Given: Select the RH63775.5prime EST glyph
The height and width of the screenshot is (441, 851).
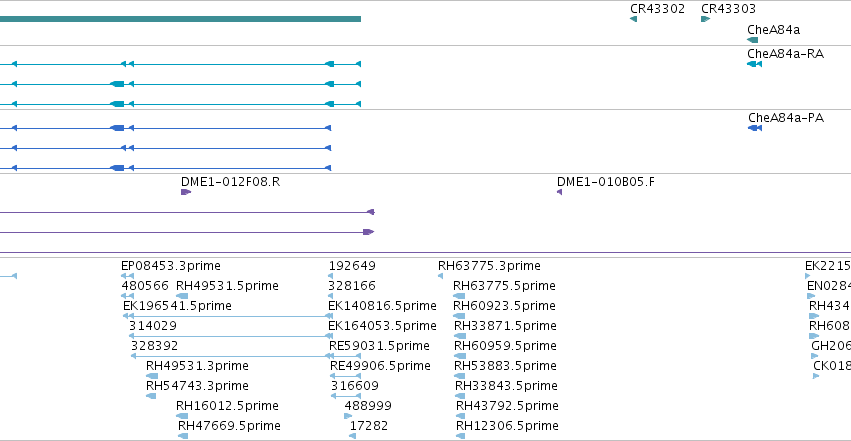Looking at the screenshot, I should [459, 296].
